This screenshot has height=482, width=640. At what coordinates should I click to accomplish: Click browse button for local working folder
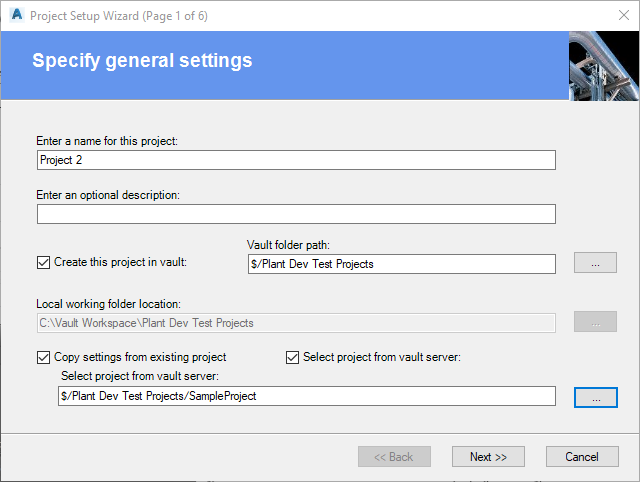(595, 322)
